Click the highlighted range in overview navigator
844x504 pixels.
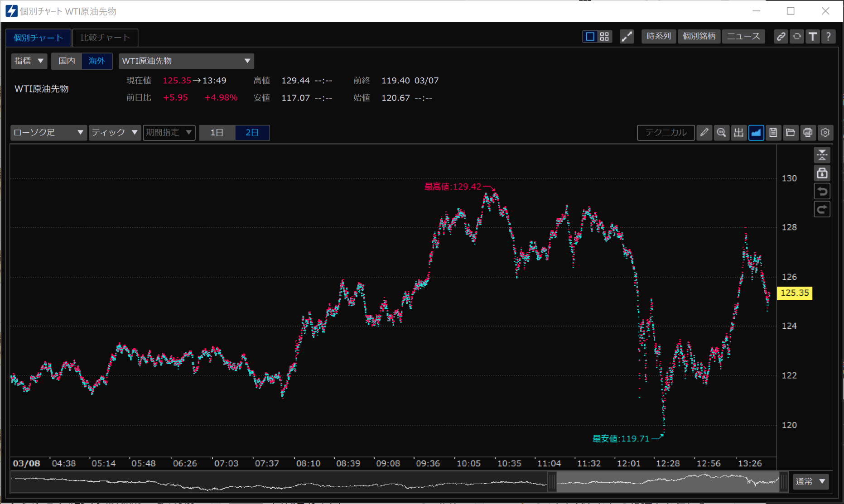(x=668, y=482)
